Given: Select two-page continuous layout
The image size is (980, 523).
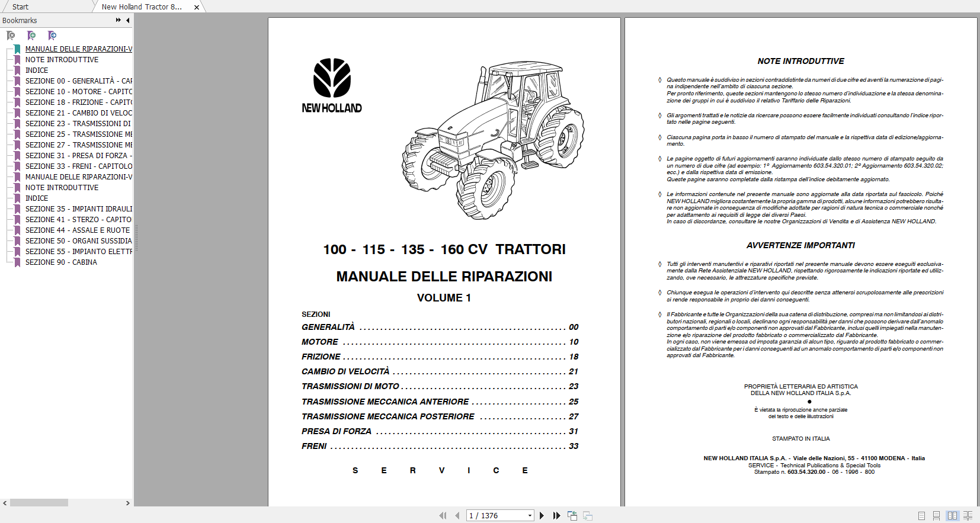Looking at the screenshot, I should [968, 516].
